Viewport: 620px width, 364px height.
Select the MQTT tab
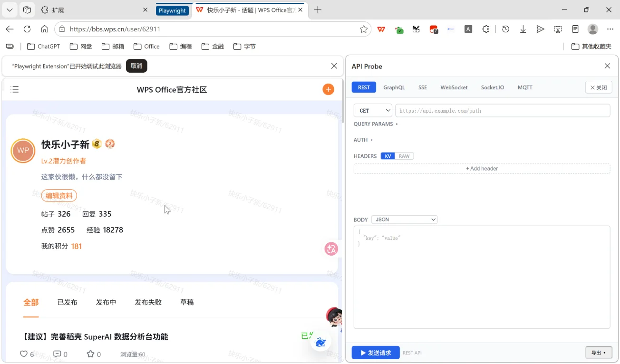point(525,87)
